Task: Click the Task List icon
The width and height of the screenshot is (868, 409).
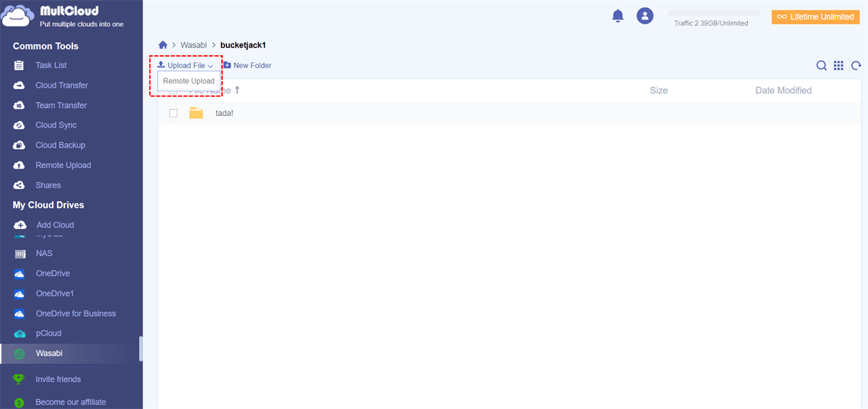Action: point(20,65)
